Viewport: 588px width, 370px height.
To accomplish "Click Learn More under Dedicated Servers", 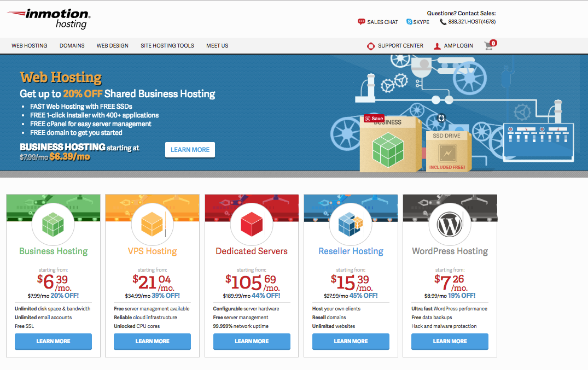I will point(252,342).
